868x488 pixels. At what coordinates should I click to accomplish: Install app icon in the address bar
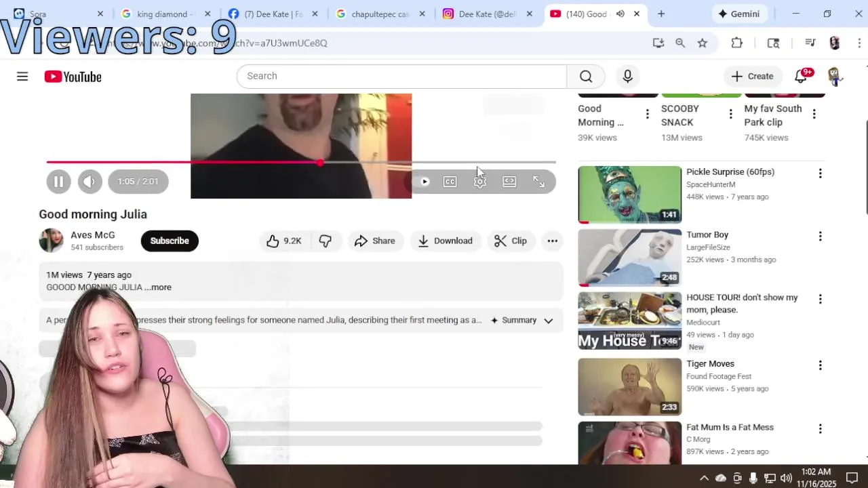(x=658, y=43)
